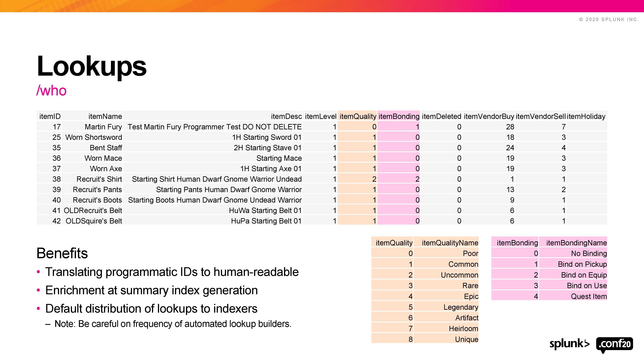Click the Quest Item bonding name
644x362 pixels.
(x=588, y=297)
